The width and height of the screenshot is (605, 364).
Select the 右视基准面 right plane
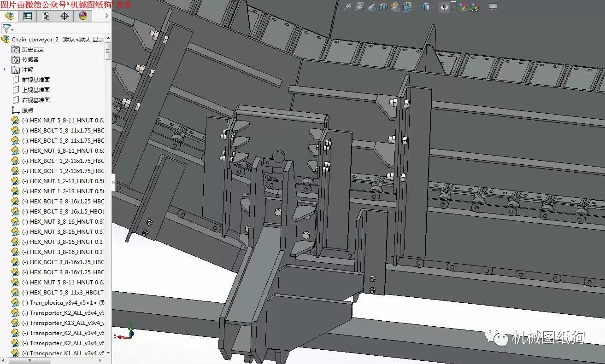tap(31, 100)
